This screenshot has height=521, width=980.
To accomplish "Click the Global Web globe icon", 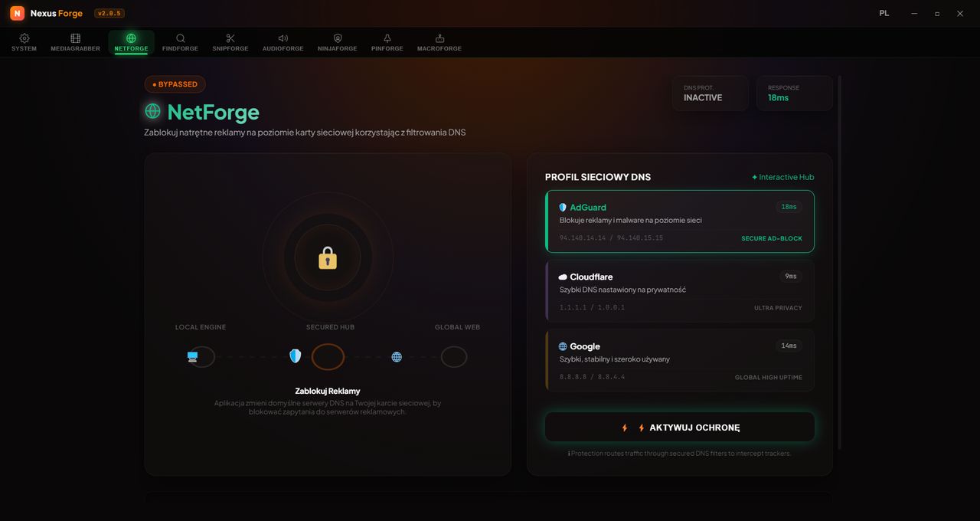I will (397, 356).
